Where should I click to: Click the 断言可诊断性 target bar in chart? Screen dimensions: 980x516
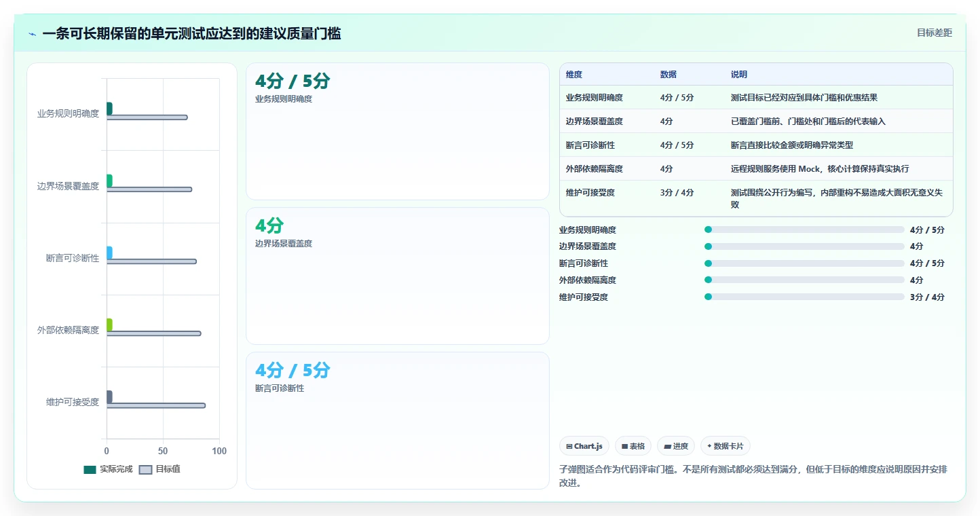tap(151, 261)
